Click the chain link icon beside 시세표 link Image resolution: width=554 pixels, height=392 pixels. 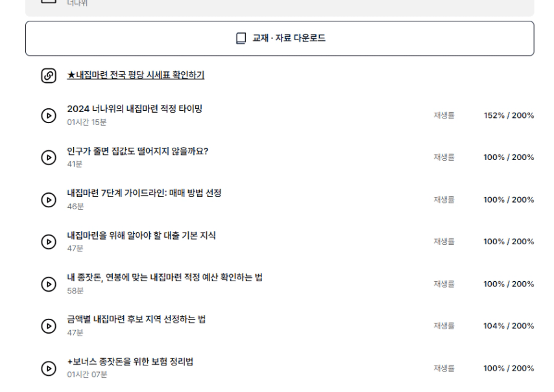(x=49, y=76)
